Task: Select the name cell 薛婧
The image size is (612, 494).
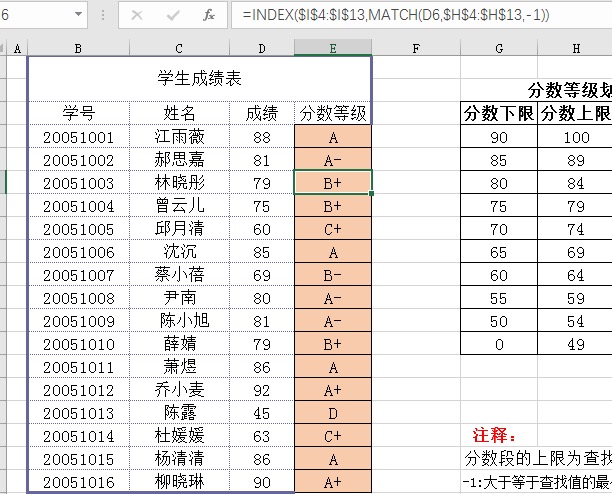Action: [x=180, y=344]
